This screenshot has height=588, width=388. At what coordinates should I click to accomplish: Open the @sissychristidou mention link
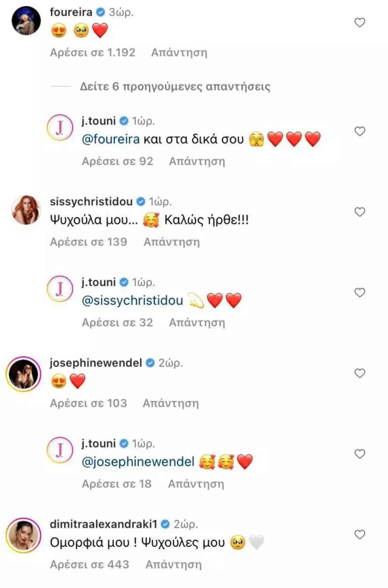coord(132,302)
